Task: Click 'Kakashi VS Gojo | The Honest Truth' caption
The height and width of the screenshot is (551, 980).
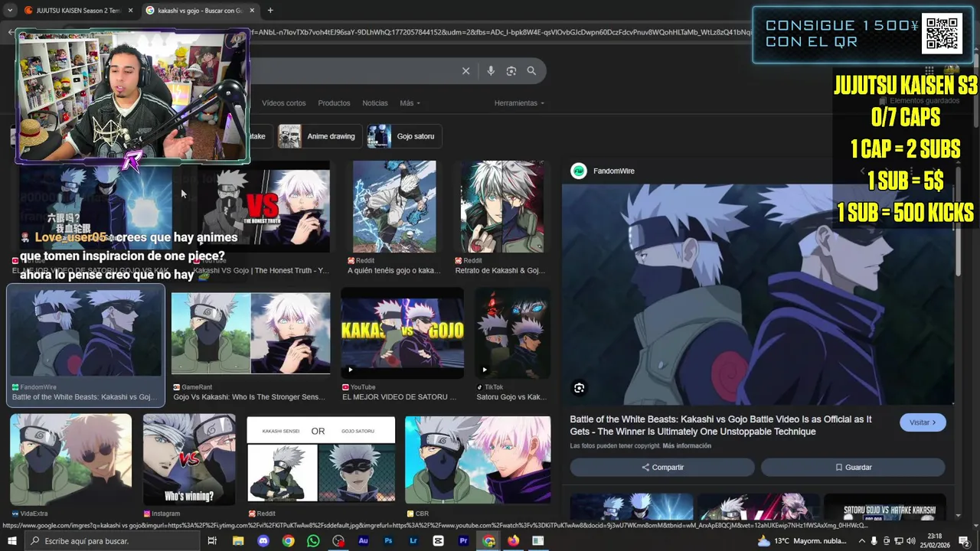Action: click(x=260, y=271)
